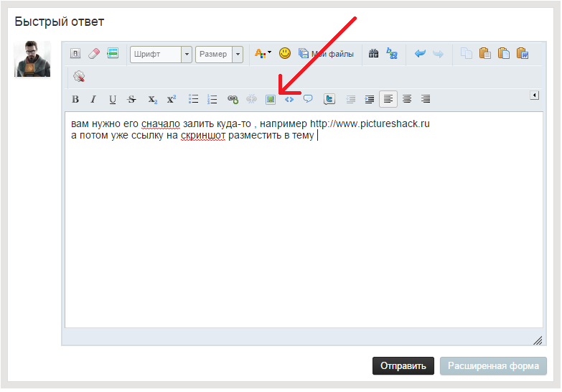The image size is (562, 392).
Task: Click the Быстрый ответ heading
Action: tap(59, 22)
